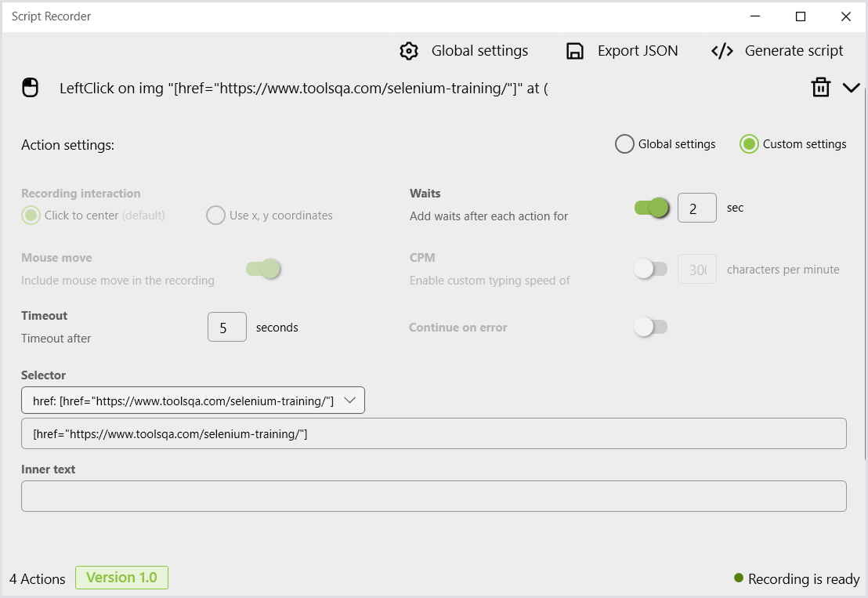Image resolution: width=868 pixels, height=598 pixels.
Task: Click the Inner text label
Action: pos(48,469)
